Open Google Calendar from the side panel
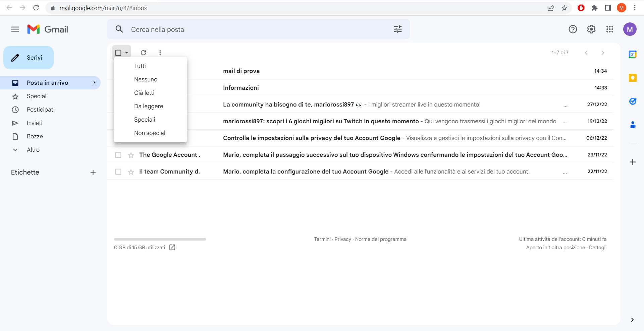Screen dimensions: 644x331 click(x=633, y=54)
